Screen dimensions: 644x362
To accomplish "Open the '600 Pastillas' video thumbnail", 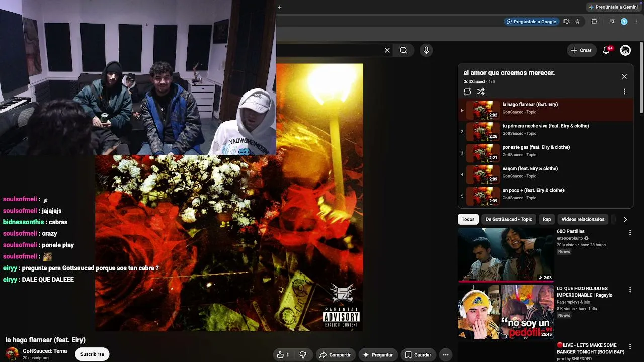I will tap(506, 254).
